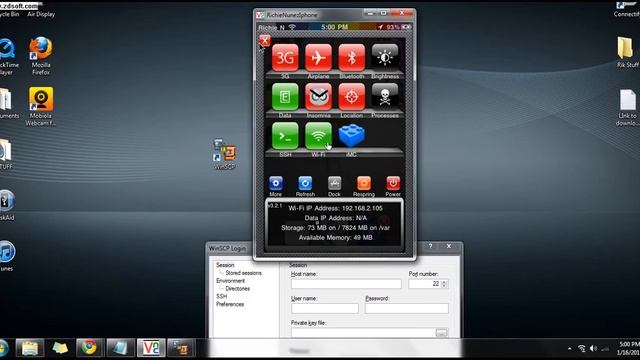Open the Processes skull icon

pos(385,97)
